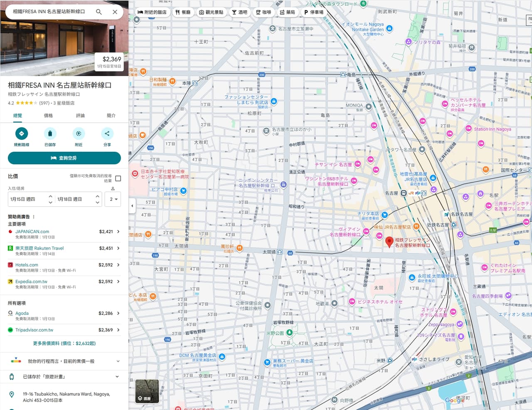Expand the 已儲存於「旅遊計畫」 row
This screenshot has height=410, width=532.
[x=64, y=377]
